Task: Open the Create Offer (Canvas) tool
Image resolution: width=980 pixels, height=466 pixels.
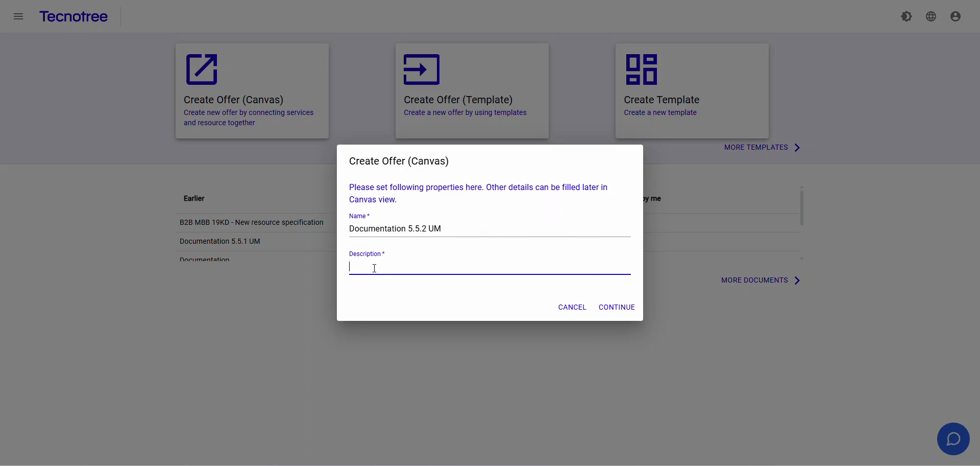Action: click(x=252, y=90)
